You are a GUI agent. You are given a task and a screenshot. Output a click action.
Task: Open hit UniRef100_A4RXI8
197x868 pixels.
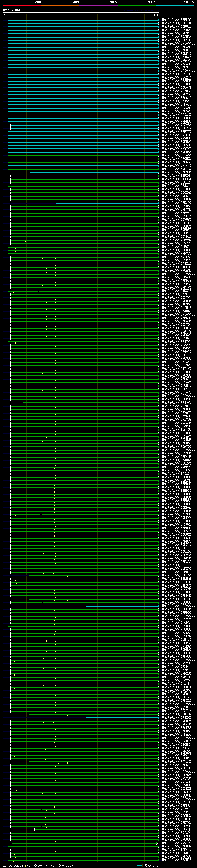(x=177, y=291)
